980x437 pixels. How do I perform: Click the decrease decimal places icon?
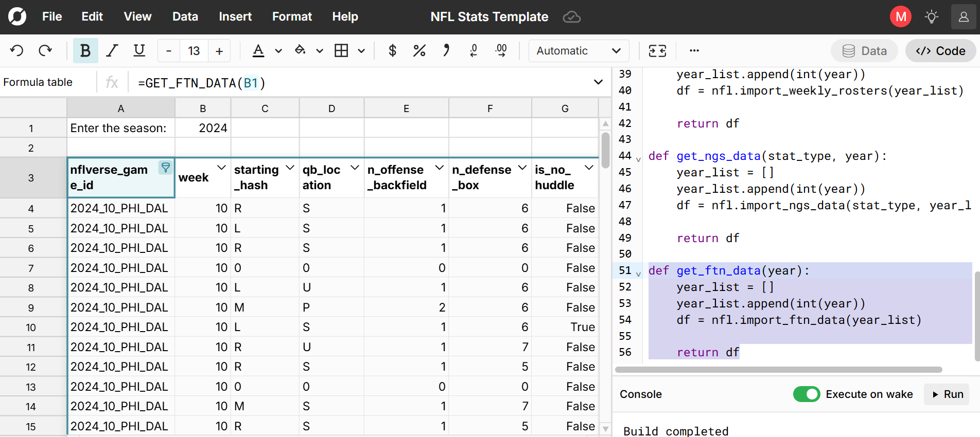474,50
